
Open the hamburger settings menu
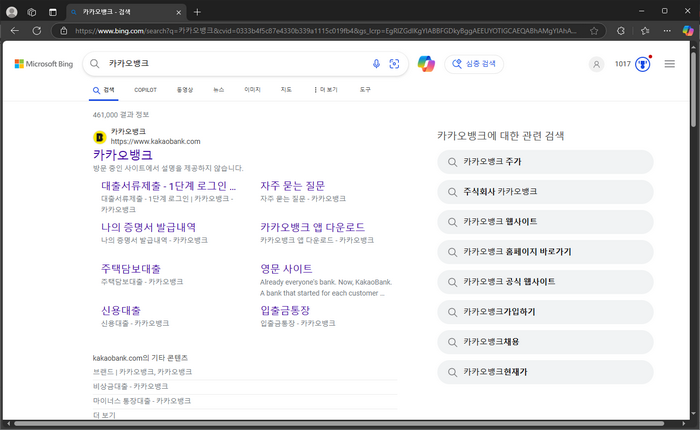pyautogui.click(x=670, y=64)
